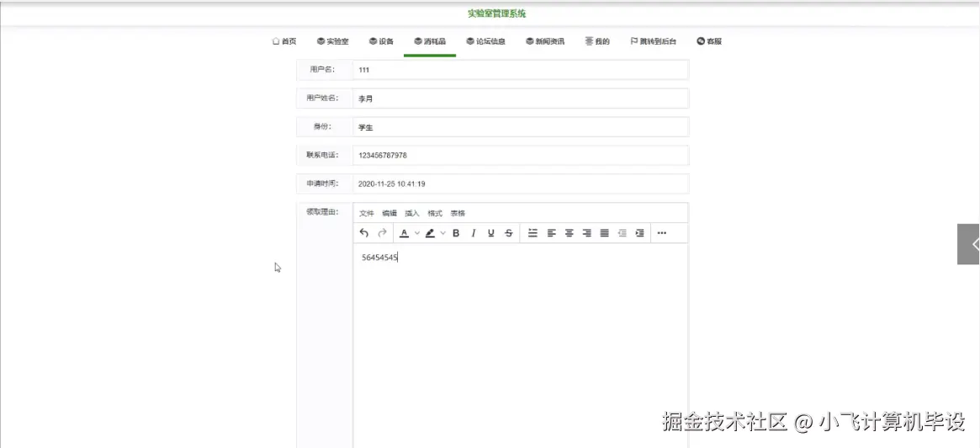Open the 文件 editor menu
Viewport: 980px width, 448px height.
[367, 213]
